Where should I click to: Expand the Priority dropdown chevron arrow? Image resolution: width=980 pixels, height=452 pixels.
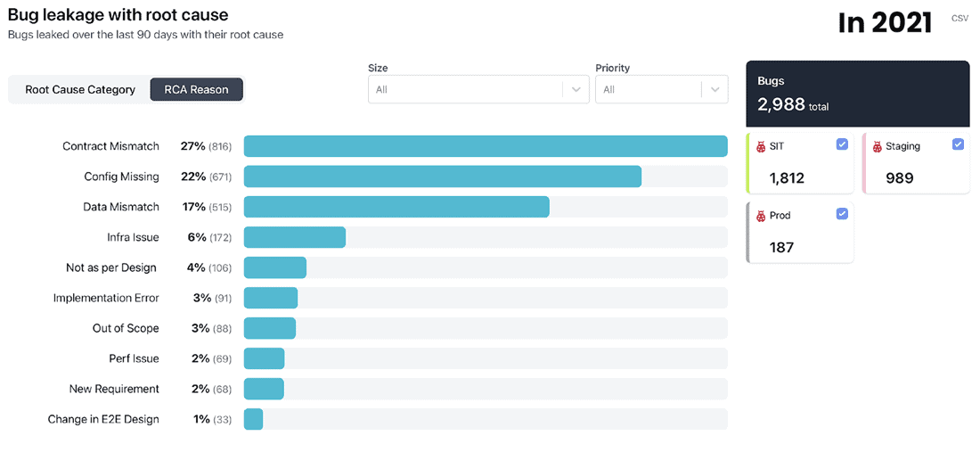[715, 89]
